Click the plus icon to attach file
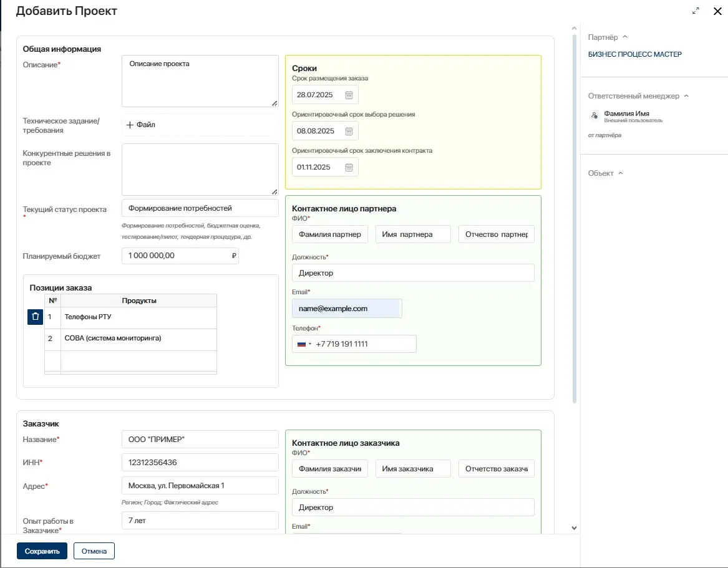This screenshot has width=728, height=568. pyautogui.click(x=130, y=125)
